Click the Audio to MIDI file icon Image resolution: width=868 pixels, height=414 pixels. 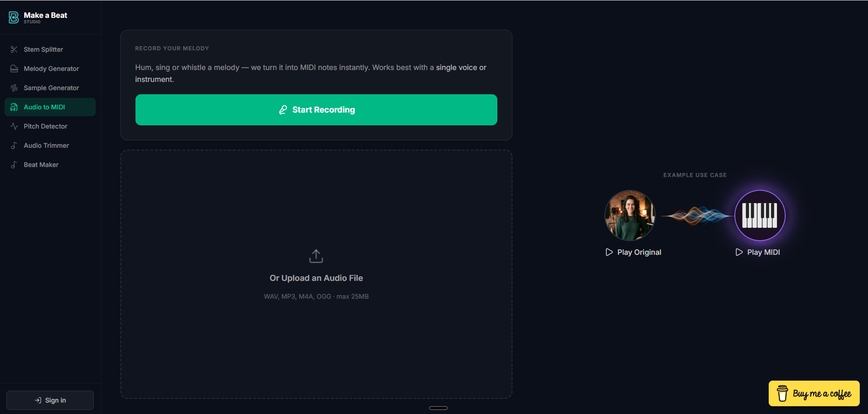click(x=14, y=107)
